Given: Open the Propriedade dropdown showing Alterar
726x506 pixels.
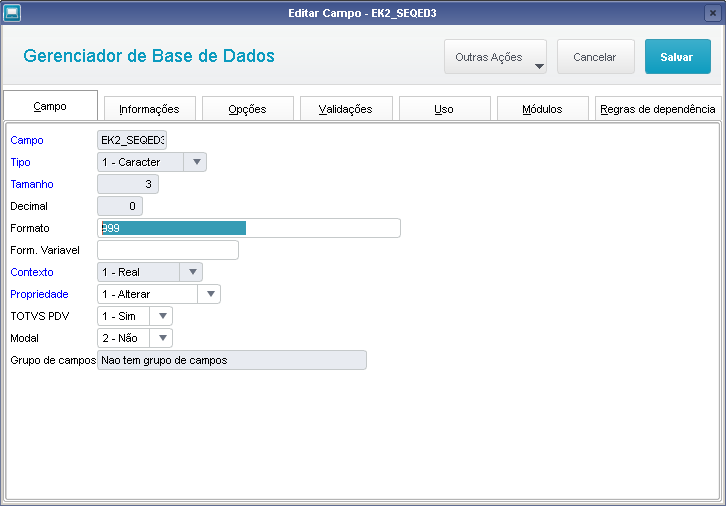Looking at the screenshot, I should (x=159, y=294).
